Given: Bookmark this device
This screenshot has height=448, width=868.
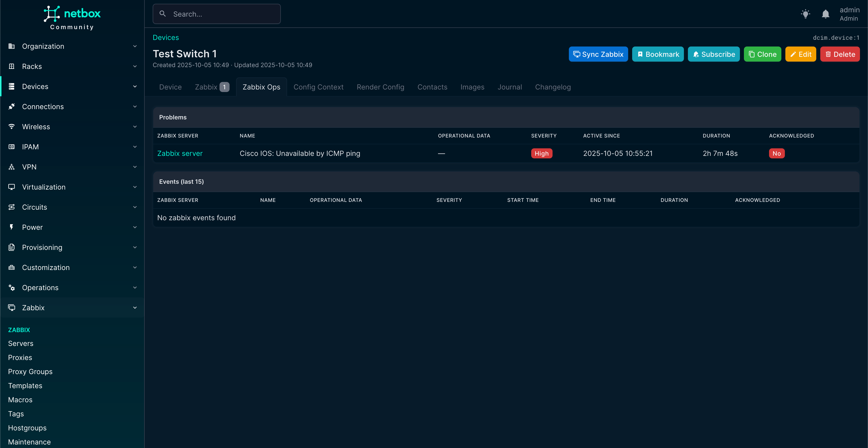Looking at the screenshot, I should [658, 54].
